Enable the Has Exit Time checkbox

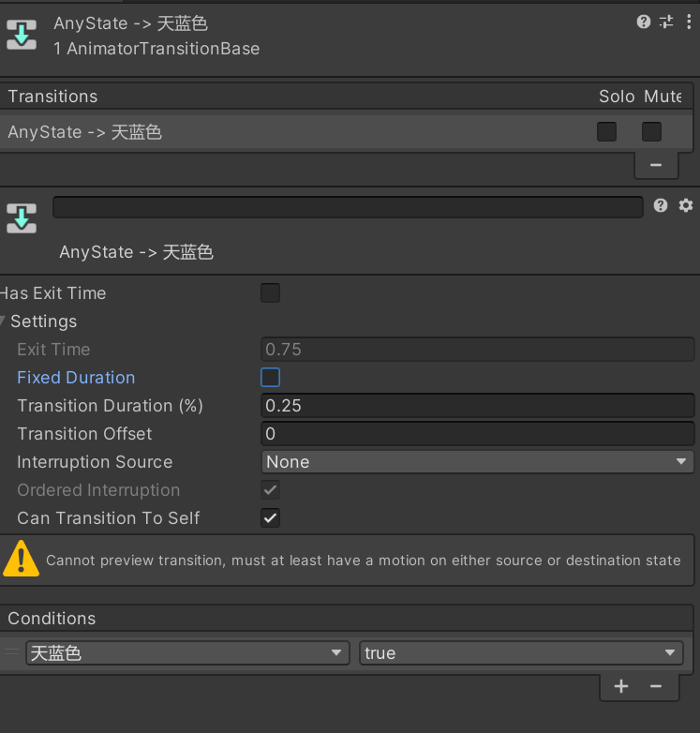tap(270, 293)
